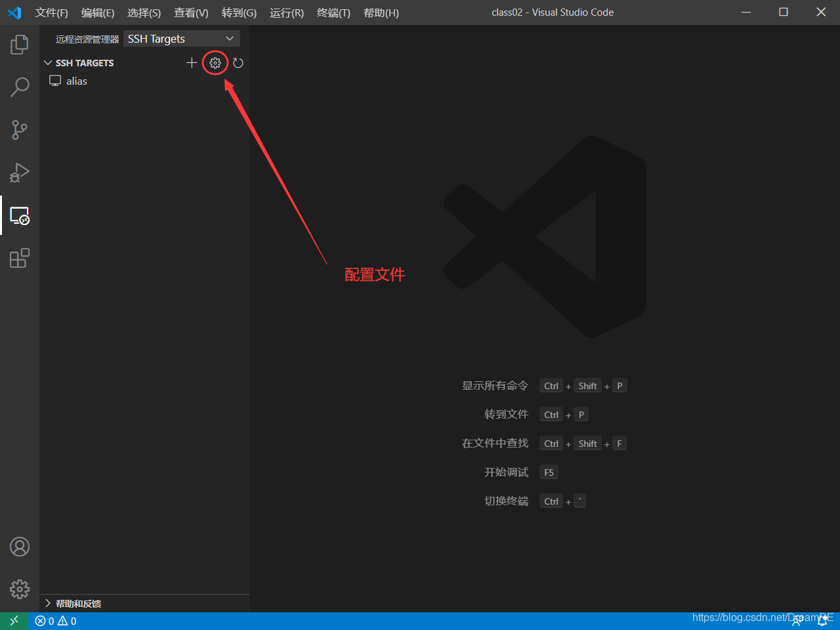Minimize the VS Code window
The height and width of the screenshot is (630, 840).
746,12
